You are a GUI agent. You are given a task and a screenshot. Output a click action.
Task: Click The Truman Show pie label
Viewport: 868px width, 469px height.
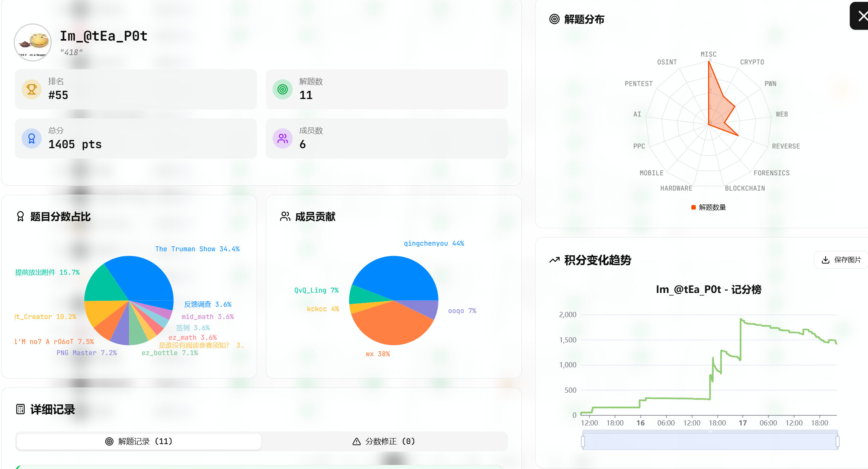(x=197, y=249)
